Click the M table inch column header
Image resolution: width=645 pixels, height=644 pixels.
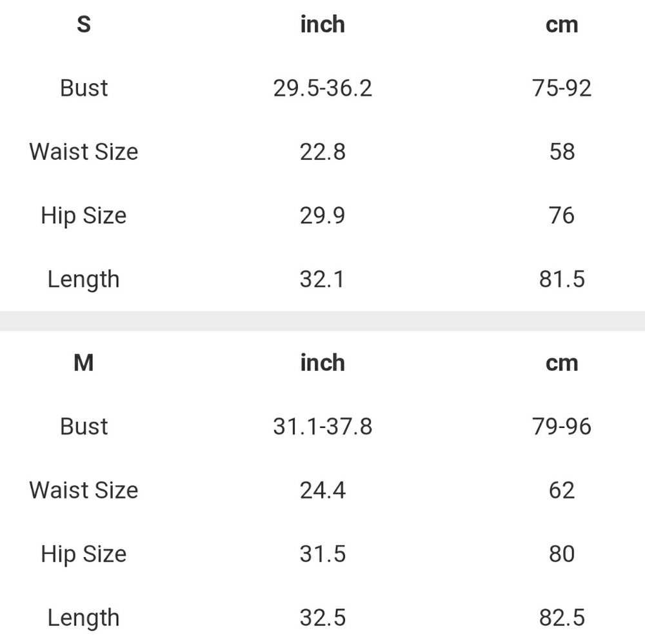pyautogui.click(x=322, y=363)
